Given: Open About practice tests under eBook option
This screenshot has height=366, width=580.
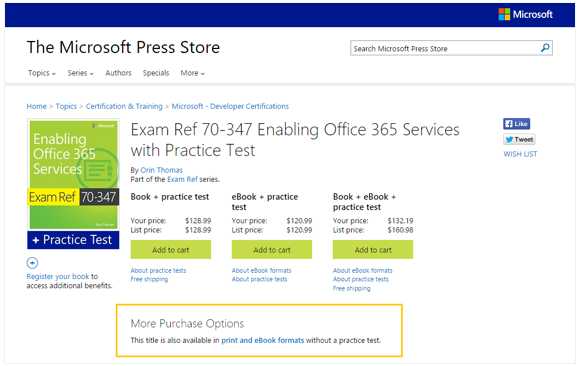Looking at the screenshot, I should [x=259, y=279].
